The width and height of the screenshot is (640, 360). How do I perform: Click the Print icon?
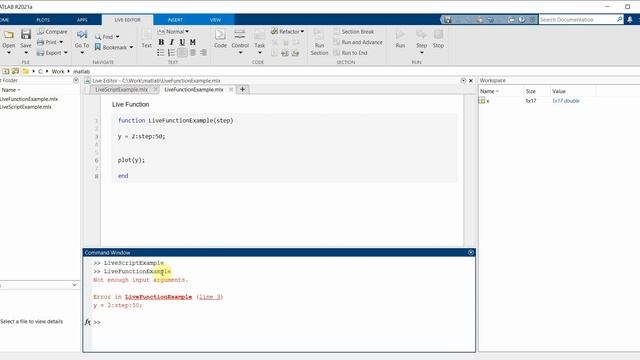(x=40, y=42)
